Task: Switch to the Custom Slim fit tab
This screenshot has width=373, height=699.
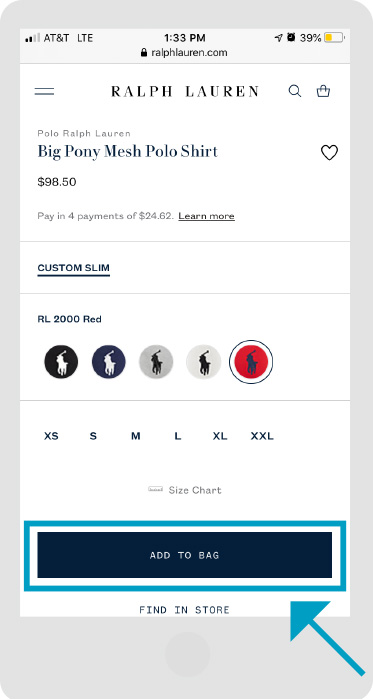Action: (74, 269)
